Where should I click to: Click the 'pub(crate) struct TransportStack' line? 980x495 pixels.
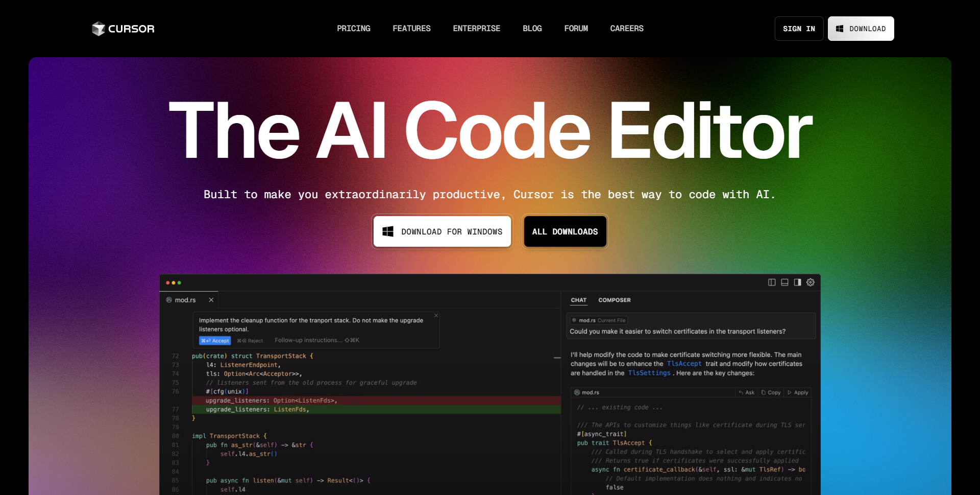coord(253,356)
